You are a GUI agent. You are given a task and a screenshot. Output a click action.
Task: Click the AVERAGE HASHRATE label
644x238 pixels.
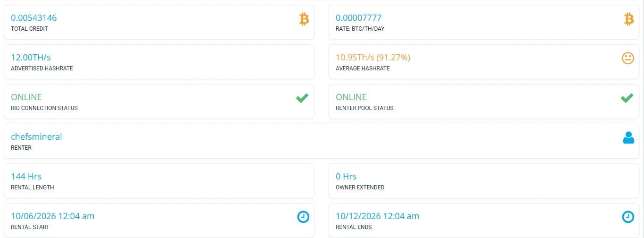[x=363, y=68]
